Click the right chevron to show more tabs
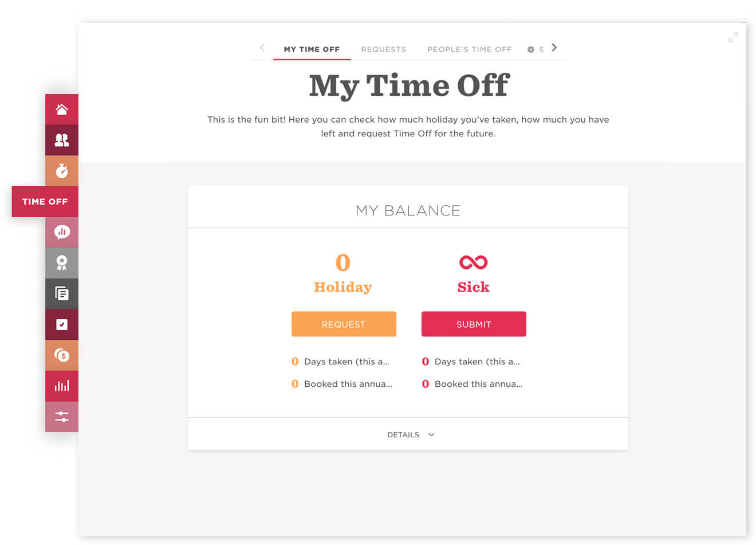 click(554, 48)
